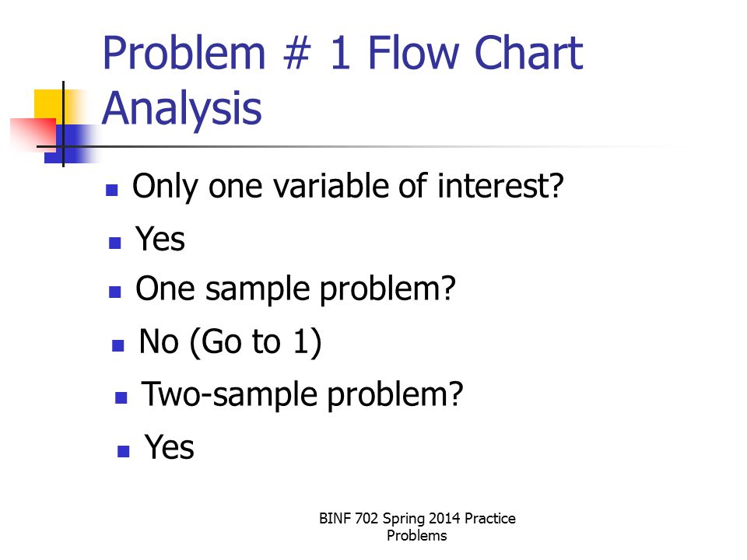This screenshot has height=560, width=747.
Task: Click the 'No (Go to 1)' line
Action: [x=230, y=342]
